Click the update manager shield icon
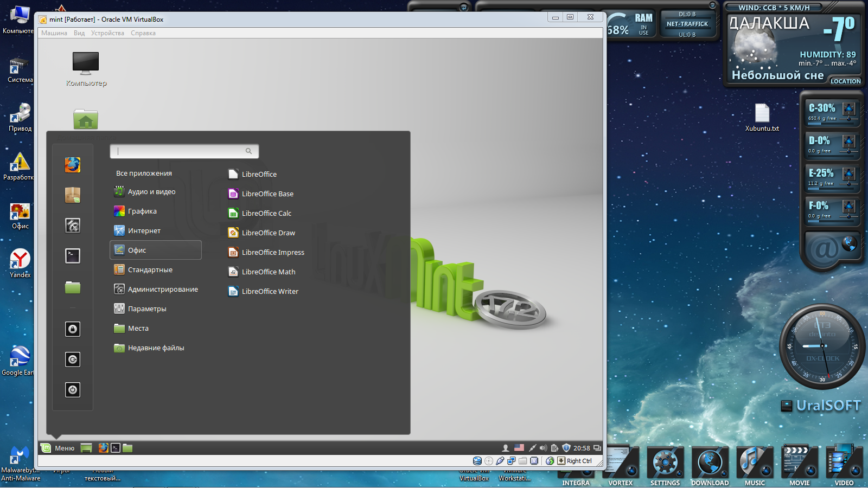868x488 pixels. pyautogui.click(x=566, y=448)
